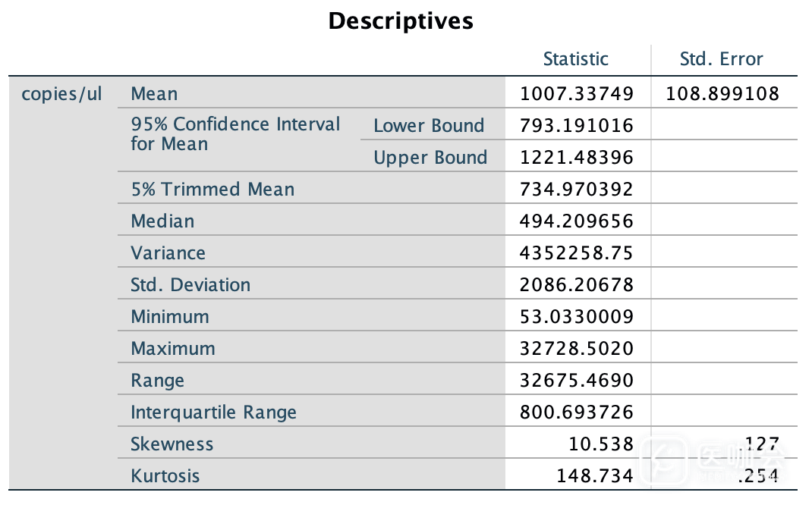Click the Minimum value 53.0330009
812x505 pixels.
576,317
